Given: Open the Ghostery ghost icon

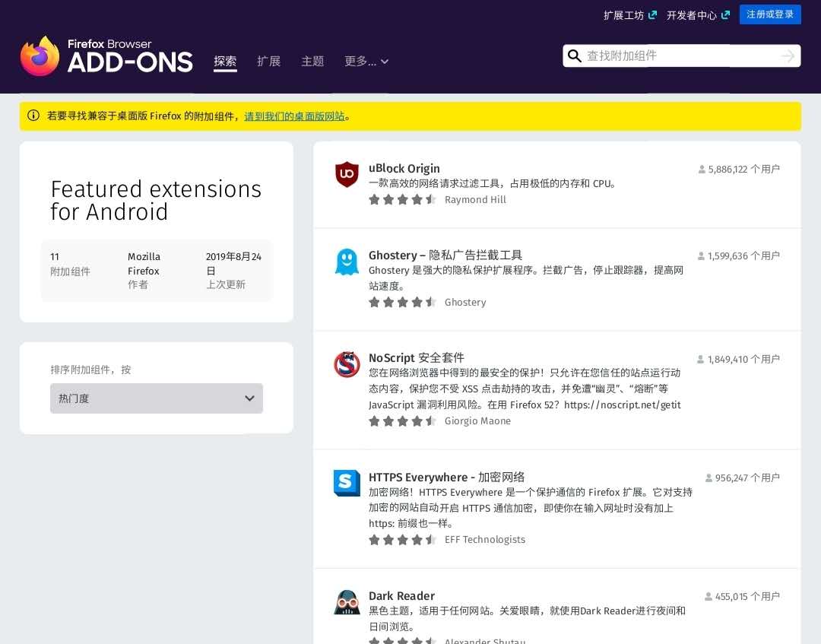Looking at the screenshot, I should [x=347, y=262].
